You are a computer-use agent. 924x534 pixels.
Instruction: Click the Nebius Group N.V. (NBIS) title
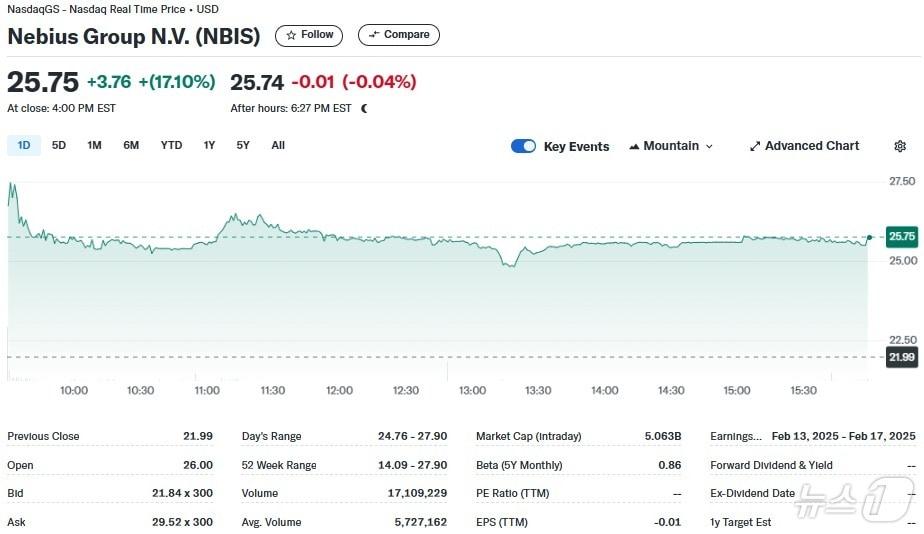(x=134, y=36)
